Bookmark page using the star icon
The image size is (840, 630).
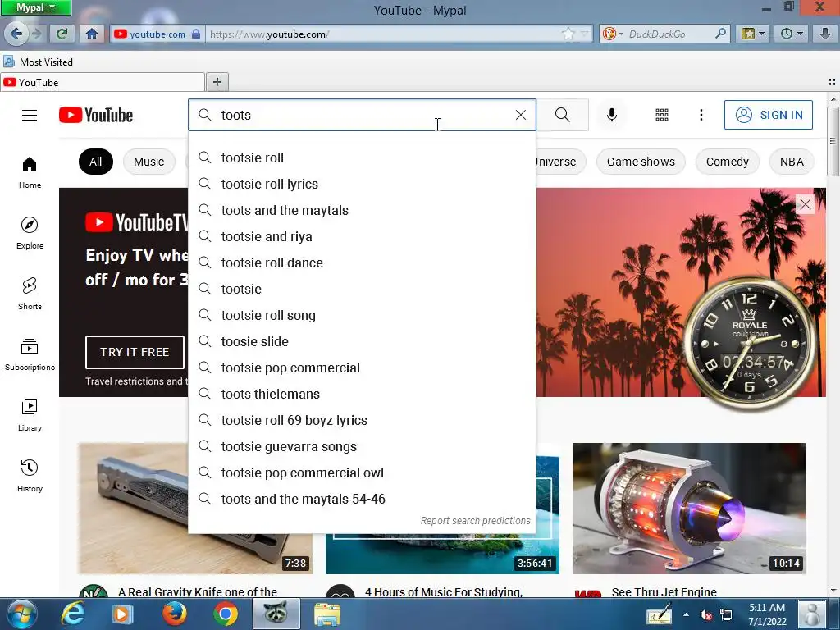click(568, 34)
